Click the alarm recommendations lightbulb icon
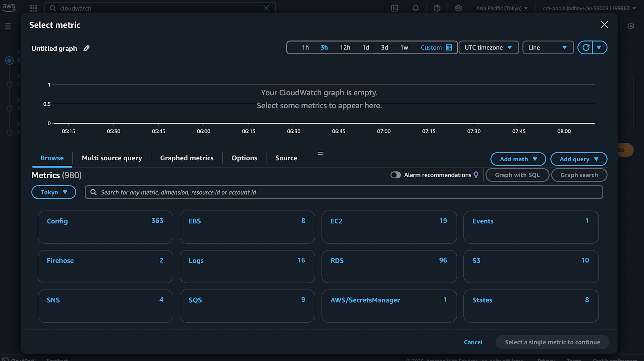The width and height of the screenshot is (644, 361). (x=476, y=175)
